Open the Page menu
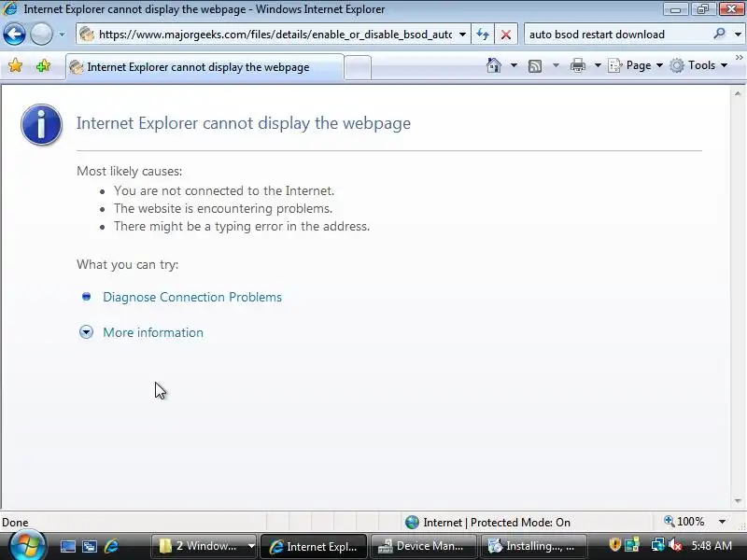747x560 pixels. 636,65
